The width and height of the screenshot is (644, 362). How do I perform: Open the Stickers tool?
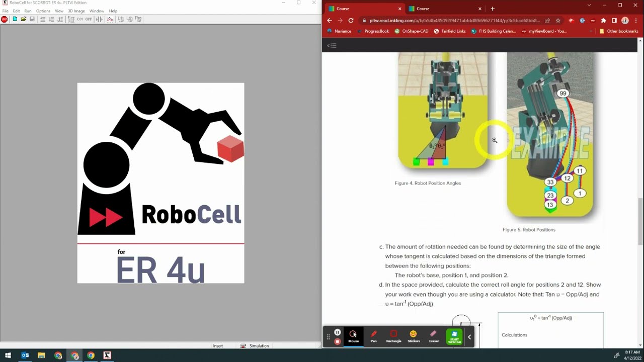click(414, 336)
